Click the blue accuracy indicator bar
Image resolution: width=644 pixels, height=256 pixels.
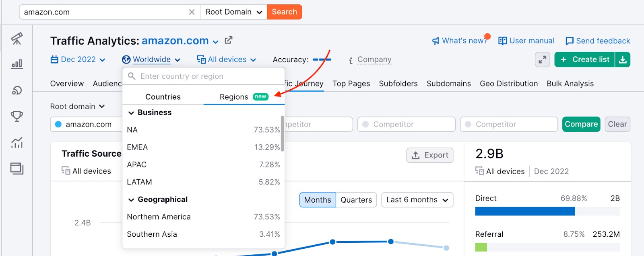(322, 59)
